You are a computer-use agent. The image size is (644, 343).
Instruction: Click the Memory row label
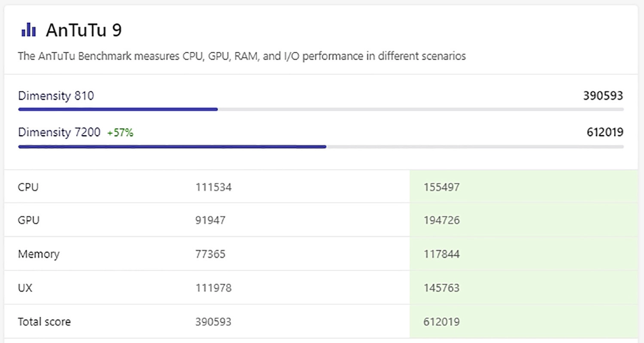(39, 254)
